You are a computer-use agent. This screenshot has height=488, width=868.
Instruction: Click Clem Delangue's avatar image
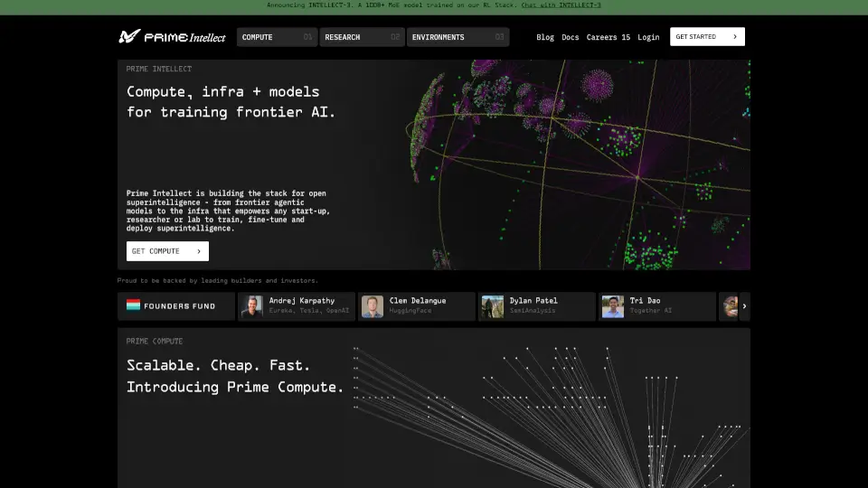(373, 306)
